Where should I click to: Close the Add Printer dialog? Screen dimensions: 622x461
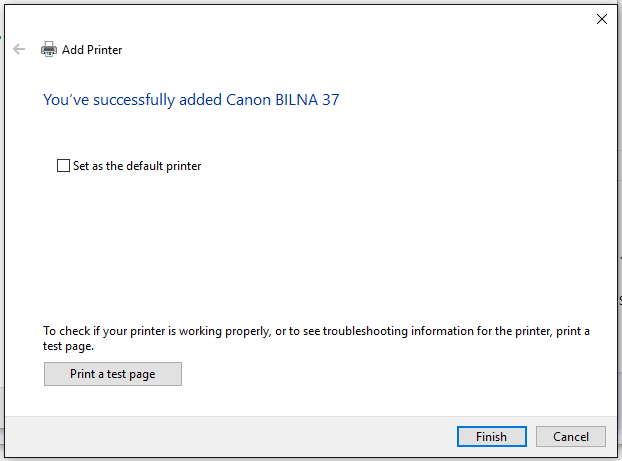[601, 19]
